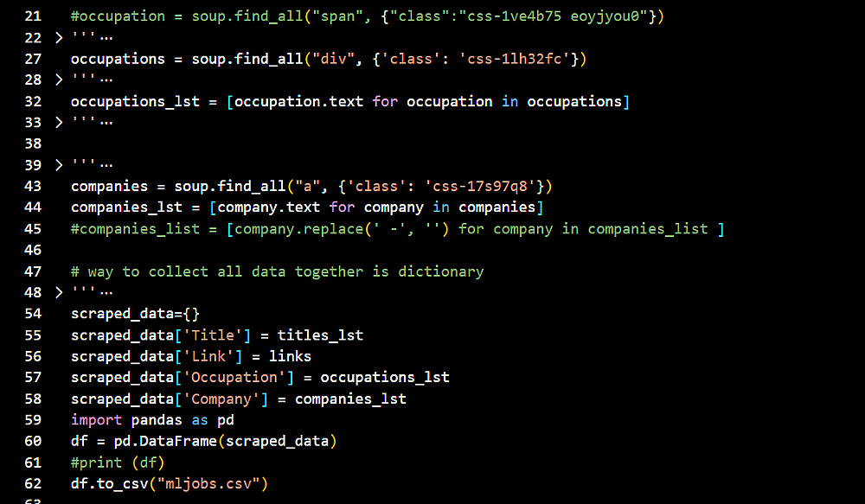Screen dimensions: 865x504
Task: Expand the folded region at line 48
Action: point(59,292)
